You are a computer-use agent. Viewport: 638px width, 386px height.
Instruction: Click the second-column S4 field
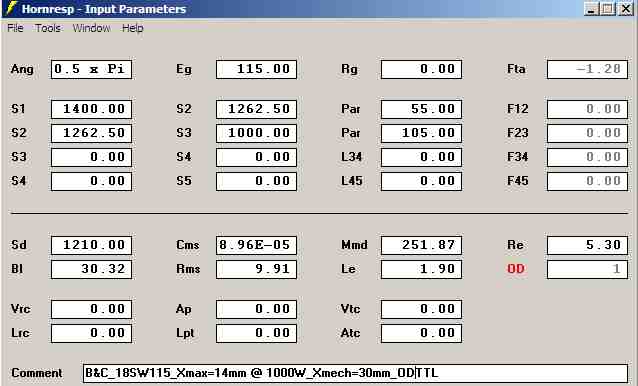point(257,157)
